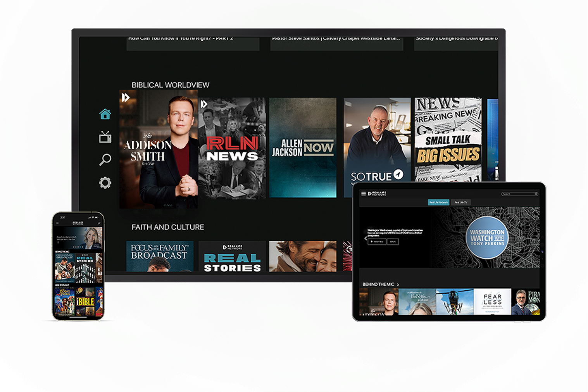Click the search submit icon in tablet search box
588x392 pixels.
click(536, 194)
